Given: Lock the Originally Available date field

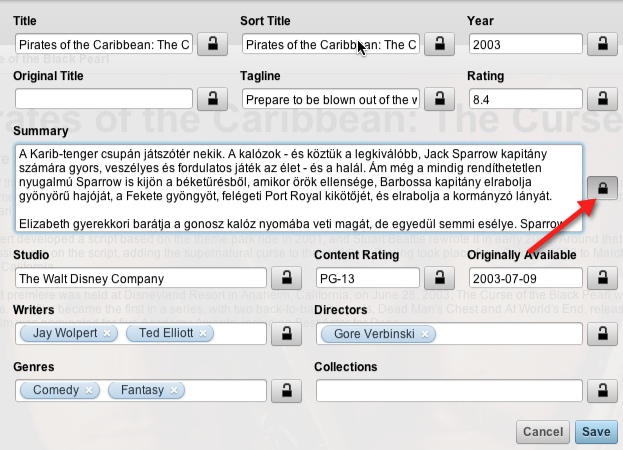Looking at the screenshot, I should [x=602, y=278].
